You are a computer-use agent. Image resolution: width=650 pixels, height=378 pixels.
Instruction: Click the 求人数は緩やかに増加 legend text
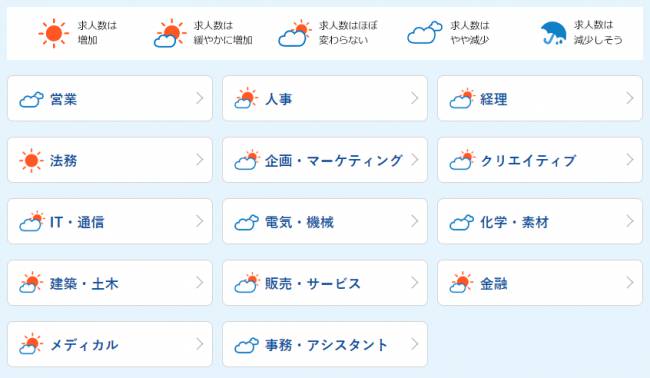pos(223,33)
